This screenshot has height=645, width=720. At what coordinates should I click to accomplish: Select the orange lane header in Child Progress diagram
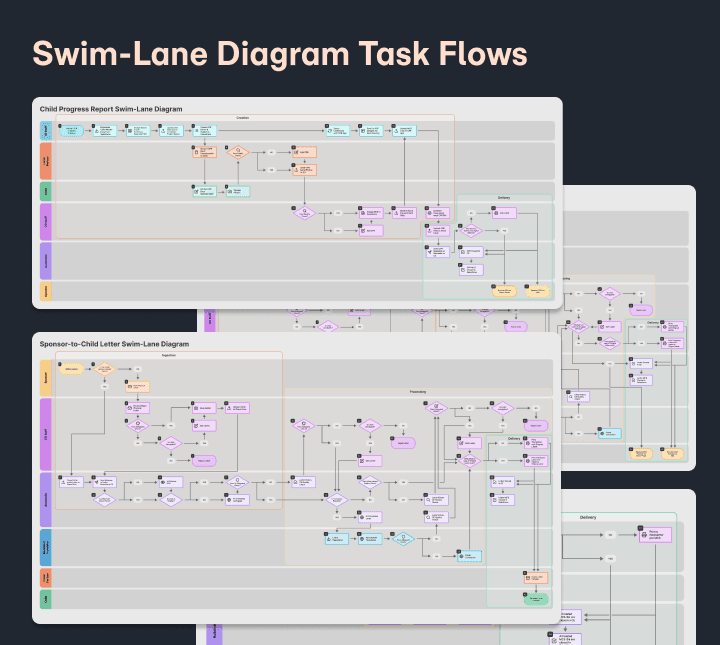45,161
